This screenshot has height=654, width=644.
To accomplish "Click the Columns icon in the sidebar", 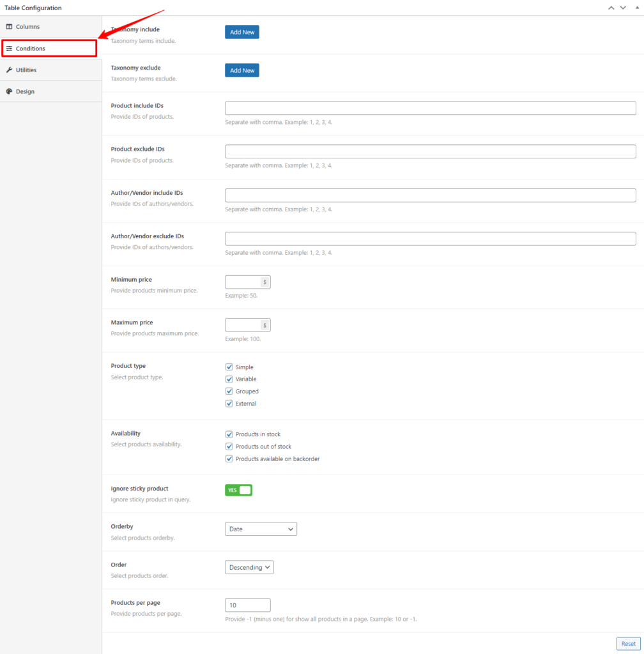I will (10, 26).
